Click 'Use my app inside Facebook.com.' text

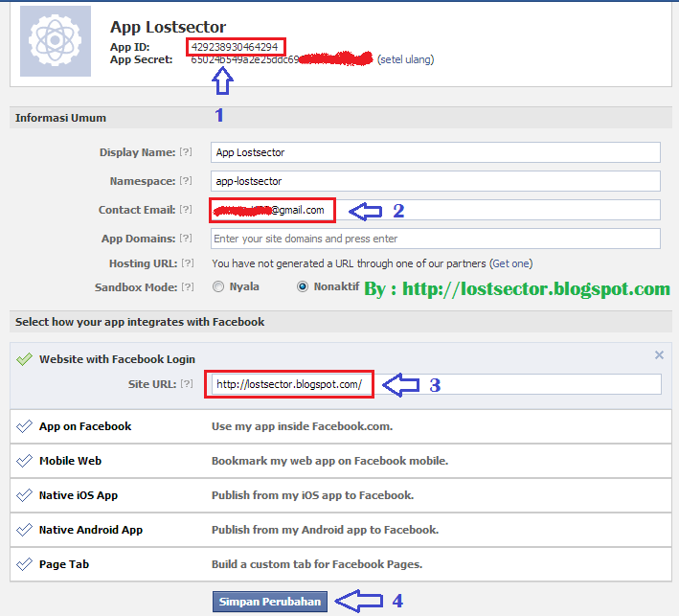click(x=302, y=426)
